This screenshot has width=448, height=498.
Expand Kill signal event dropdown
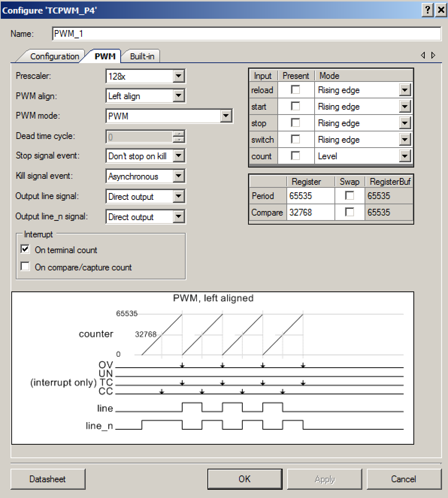179,176
